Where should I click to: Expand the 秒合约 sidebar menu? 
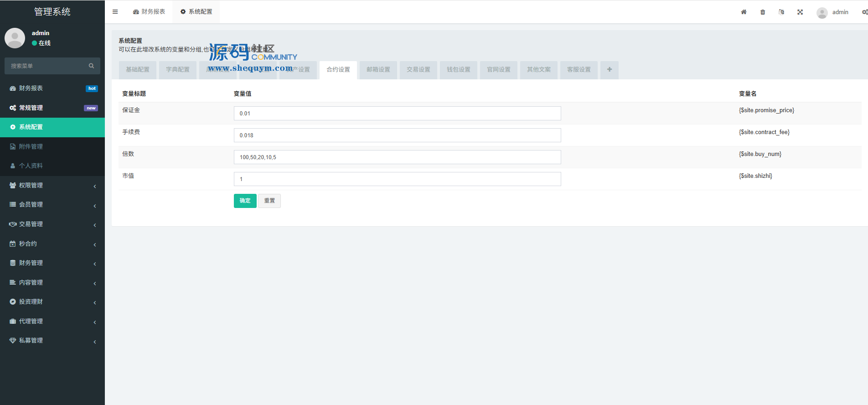52,244
